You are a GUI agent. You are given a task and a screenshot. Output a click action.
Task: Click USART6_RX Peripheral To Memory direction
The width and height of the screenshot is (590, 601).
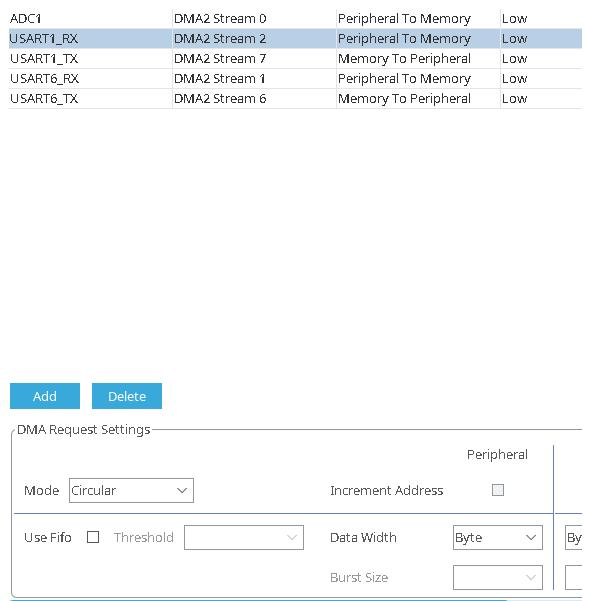click(418, 78)
